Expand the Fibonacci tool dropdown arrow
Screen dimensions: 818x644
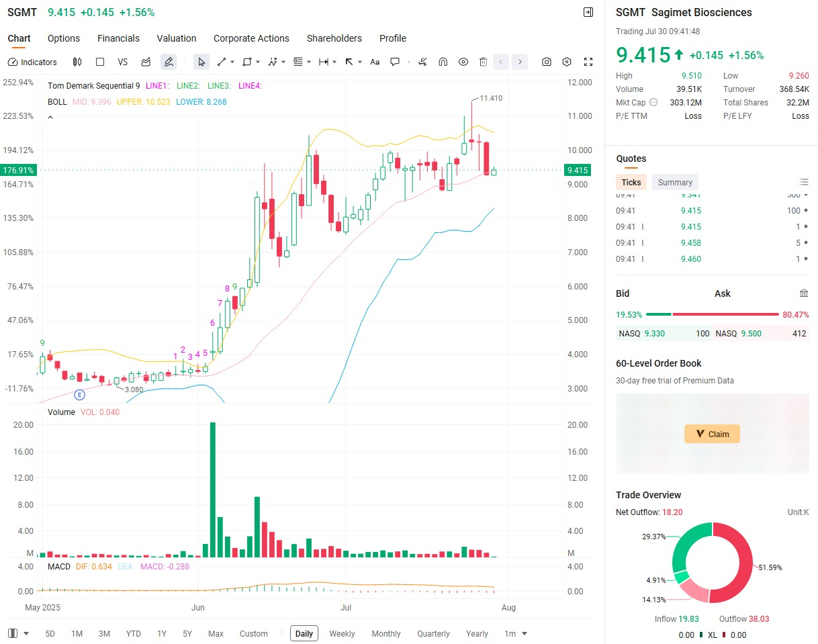click(309, 62)
